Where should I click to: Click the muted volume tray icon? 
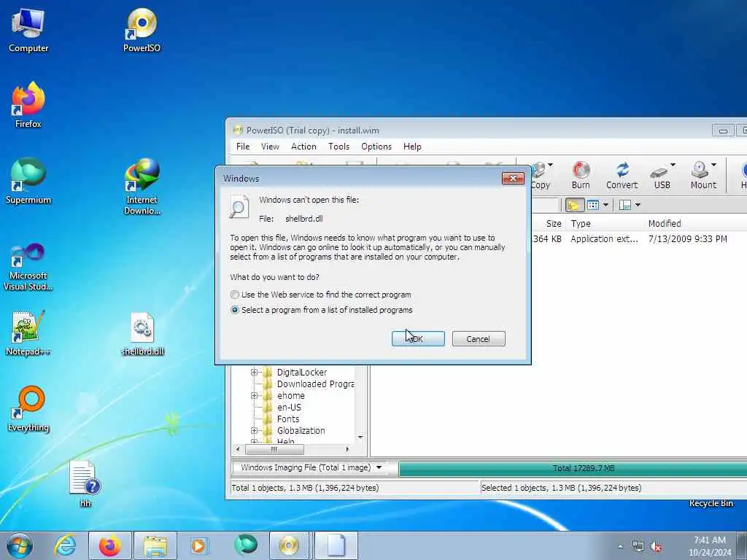[656, 547]
